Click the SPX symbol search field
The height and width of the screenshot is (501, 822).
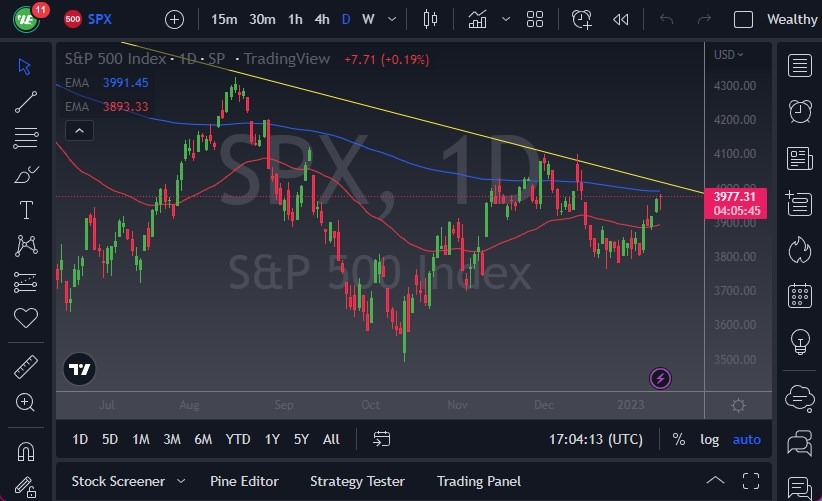(x=100, y=19)
